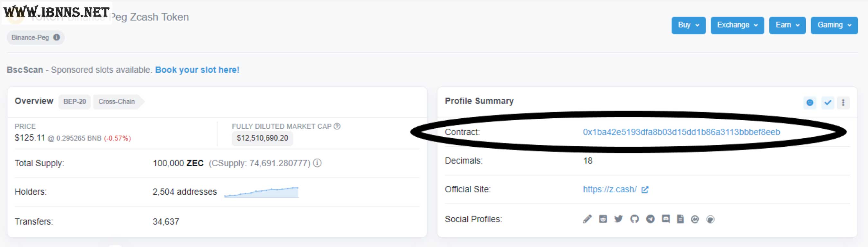The width and height of the screenshot is (868, 247).
Task: Open the Discord social profile icon
Action: [x=666, y=219]
